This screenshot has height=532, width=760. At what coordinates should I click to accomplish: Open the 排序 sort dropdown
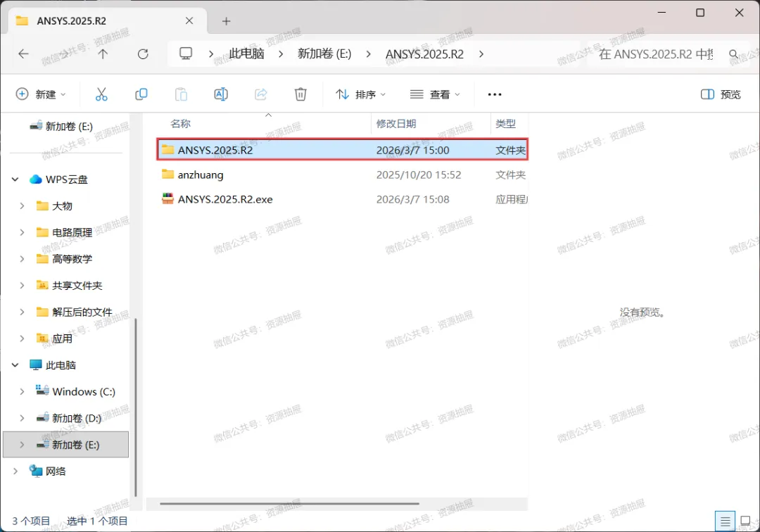[360, 94]
